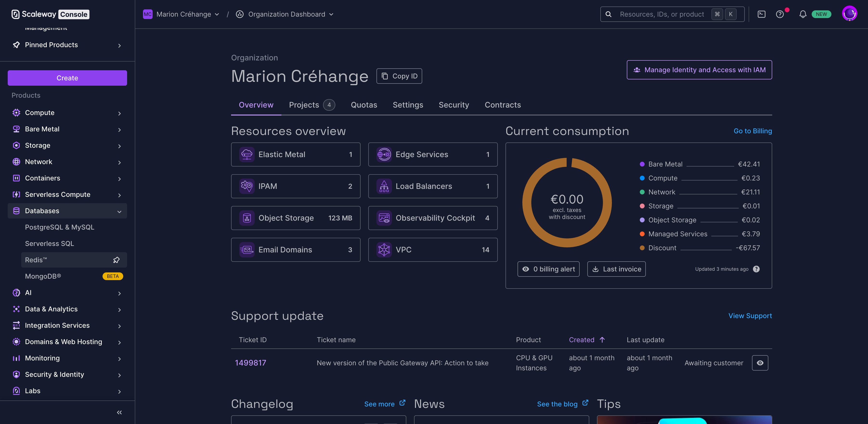The image size is (868, 424).
Task: Expand Storage menu chevron
Action: [x=119, y=146]
